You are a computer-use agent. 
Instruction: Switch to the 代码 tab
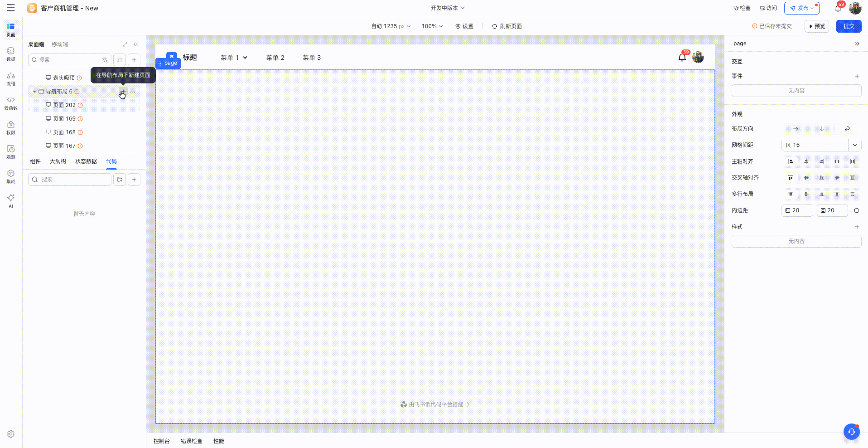[111, 161]
